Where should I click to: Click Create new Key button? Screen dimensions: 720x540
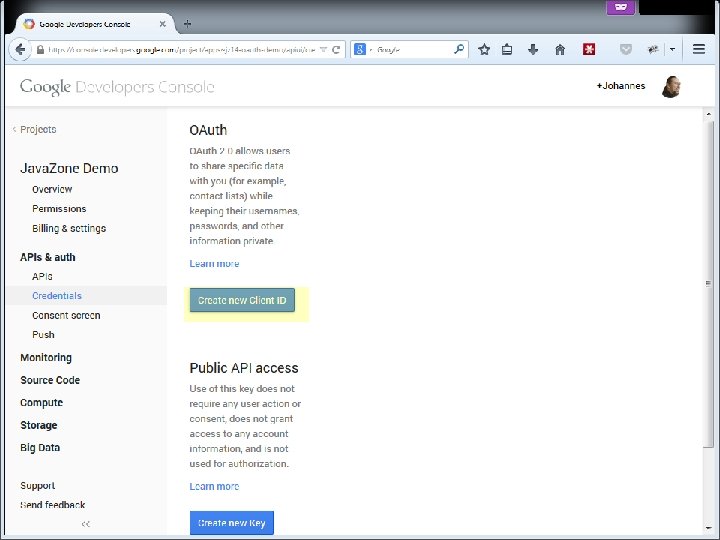coord(231,523)
